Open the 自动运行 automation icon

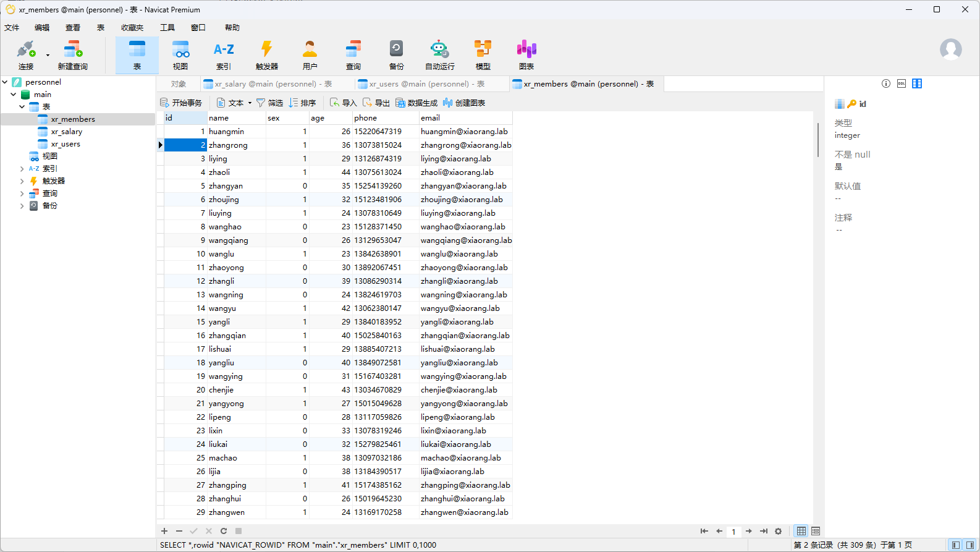439,55
